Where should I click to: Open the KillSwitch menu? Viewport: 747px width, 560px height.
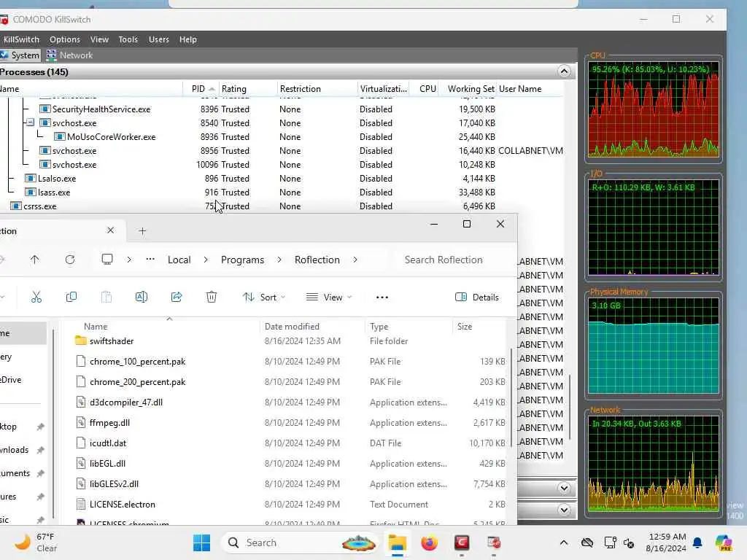tap(21, 39)
